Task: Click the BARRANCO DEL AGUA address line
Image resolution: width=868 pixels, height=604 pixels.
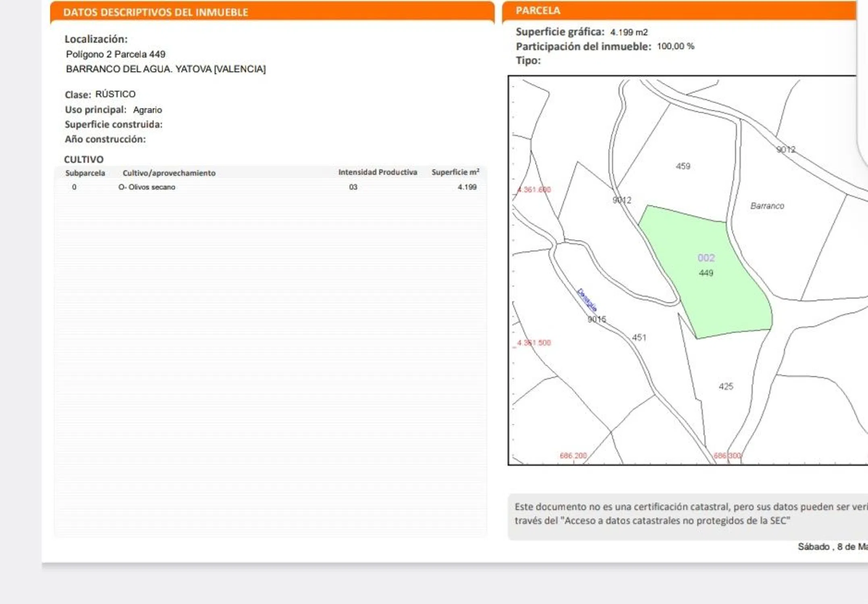Action: [166, 69]
